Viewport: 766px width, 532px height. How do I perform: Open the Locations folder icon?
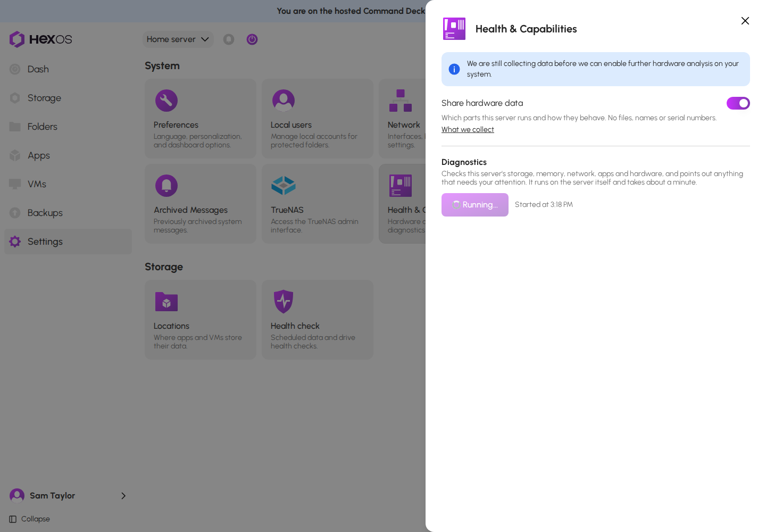point(166,302)
